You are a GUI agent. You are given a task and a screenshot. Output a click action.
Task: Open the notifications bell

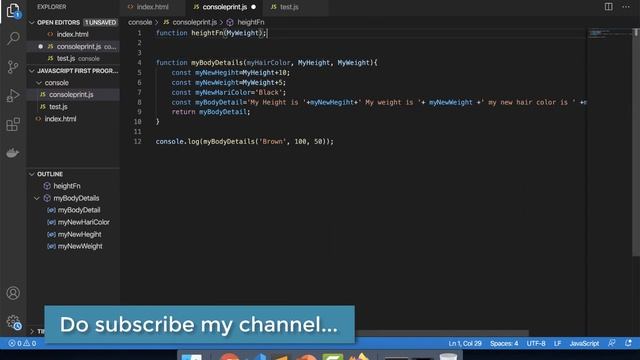[628, 343]
